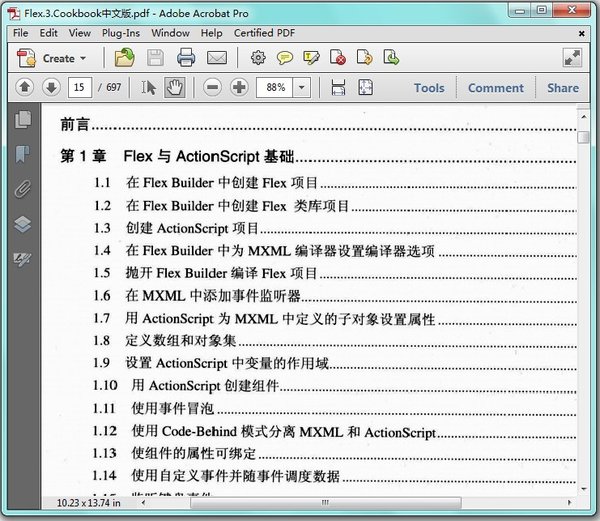
Task: Print the document using printer icon
Action: click(186, 58)
